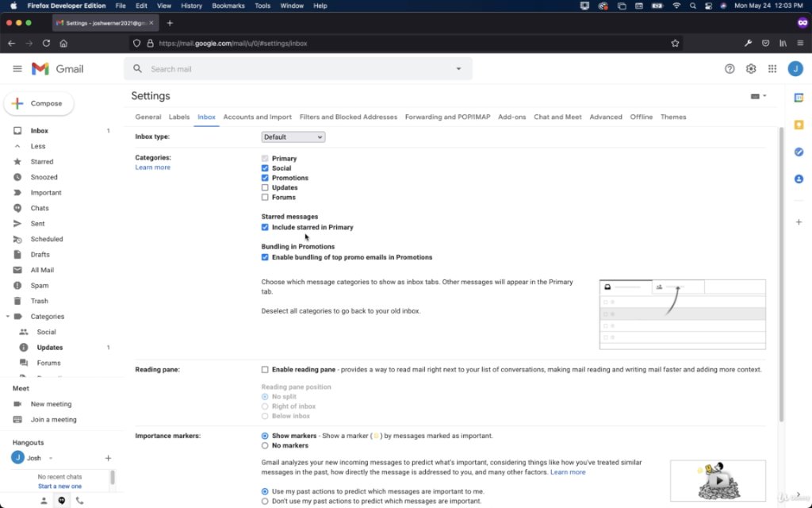Open Gmail support help icon
The height and width of the screenshot is (508, 812).
pyautogui.click(x=730, y=69)
